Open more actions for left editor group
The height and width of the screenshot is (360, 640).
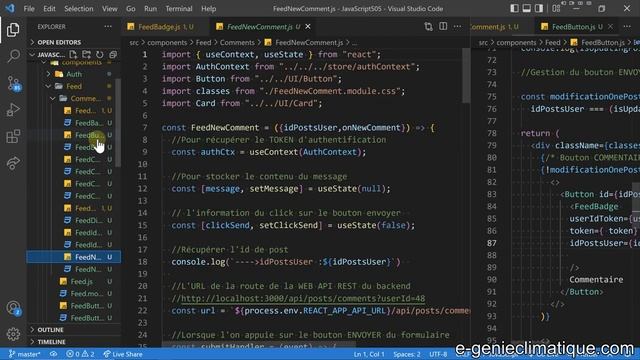pyautogui.click(x=457, y=27)
